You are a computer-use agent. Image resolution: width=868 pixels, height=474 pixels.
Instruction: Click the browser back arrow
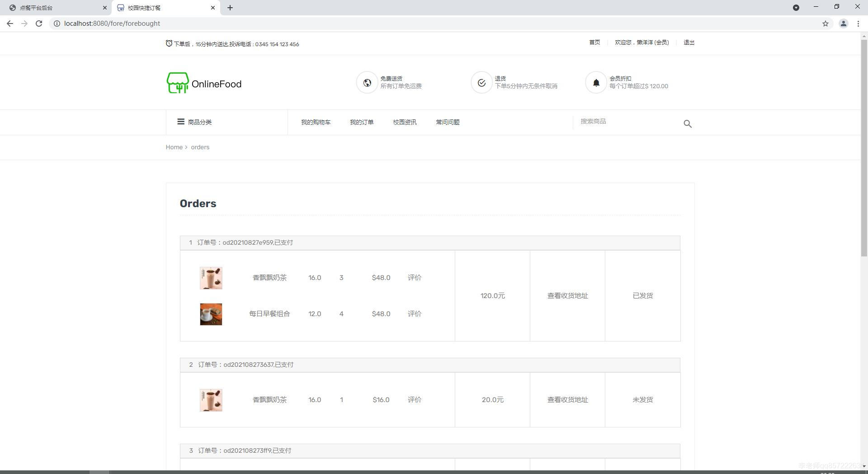pyautogui.click(x=10, y=24)
